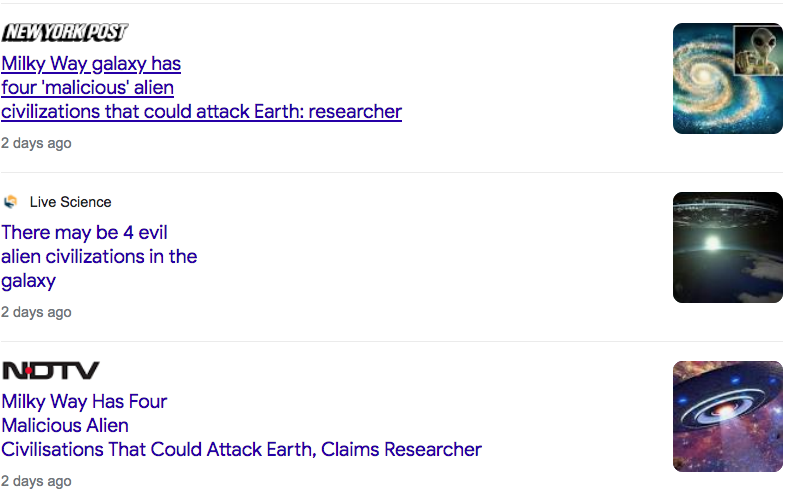
Task: Click the Live Science favicon icon
Action: tap(11, 202)
